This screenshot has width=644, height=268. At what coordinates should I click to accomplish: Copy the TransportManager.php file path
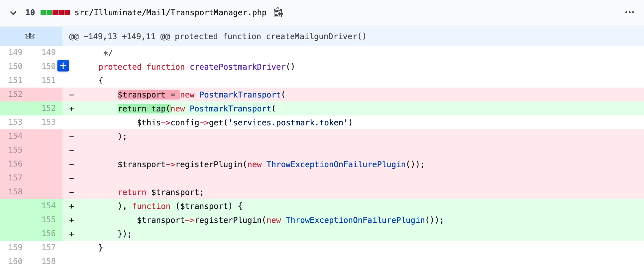pos(278,13)
